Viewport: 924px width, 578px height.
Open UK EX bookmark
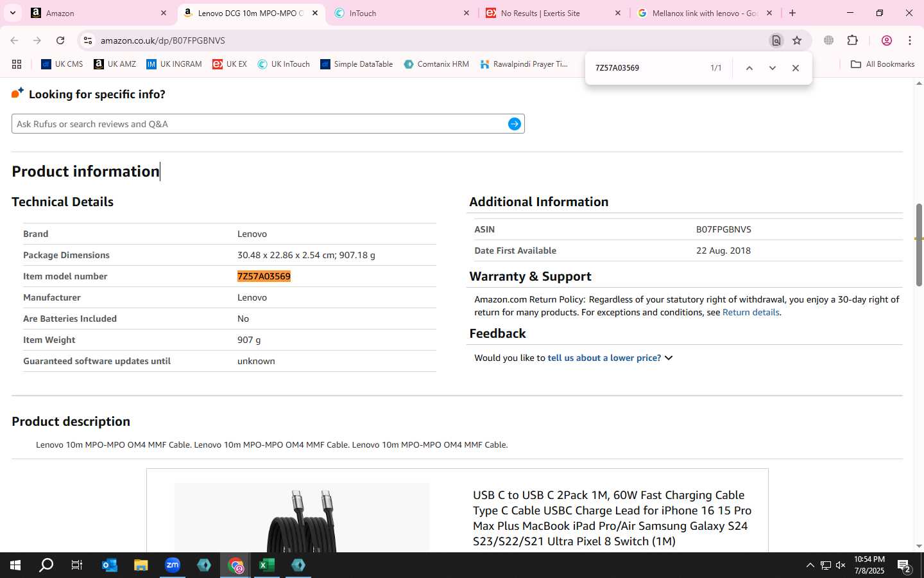pos(230,64)
